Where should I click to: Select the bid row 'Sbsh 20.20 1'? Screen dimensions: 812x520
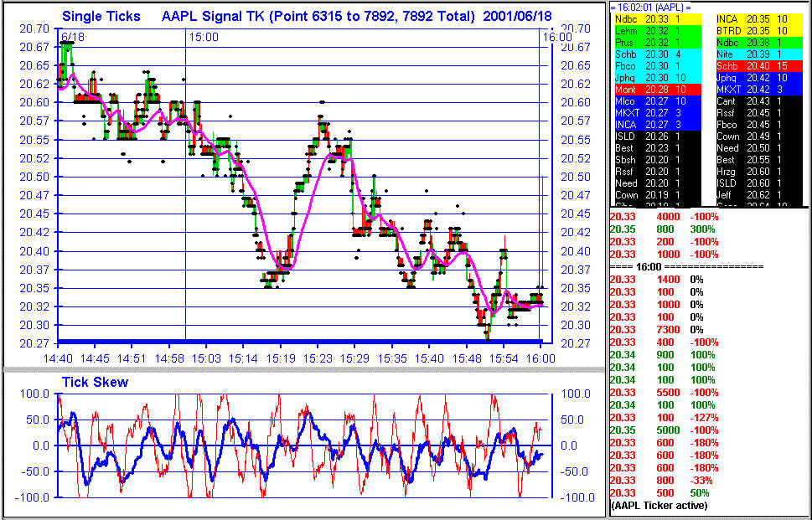click(x=656, y=160)
